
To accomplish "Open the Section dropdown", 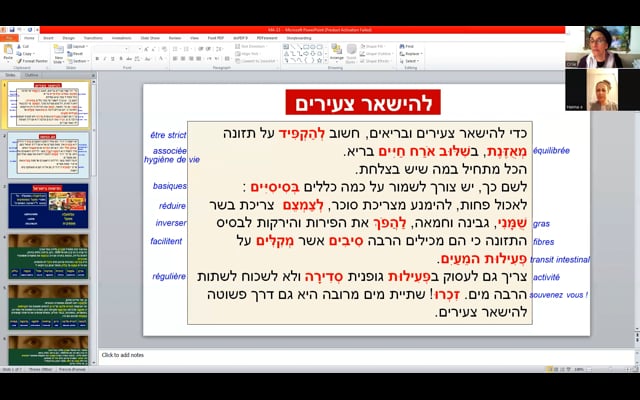I will 78,61.
